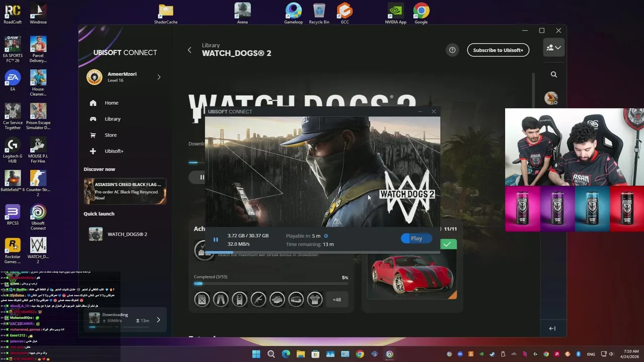Click Subscribe to Ubisoft+ button

click(498, 50)
